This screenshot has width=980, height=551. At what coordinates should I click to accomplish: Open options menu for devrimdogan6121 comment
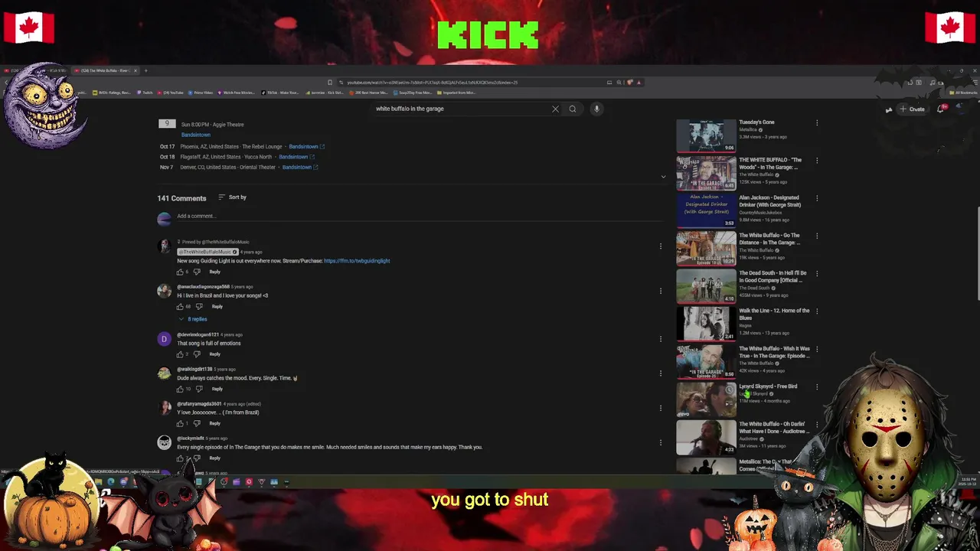(x=661, y=339)
